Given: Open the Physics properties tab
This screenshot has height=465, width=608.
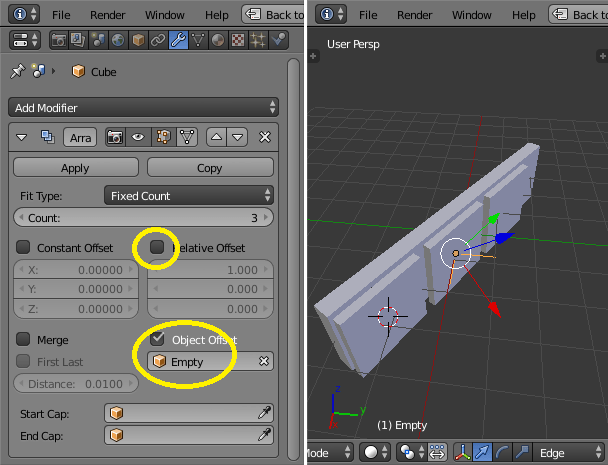Looking at the screenshot, I should click(x=278, y=40).
